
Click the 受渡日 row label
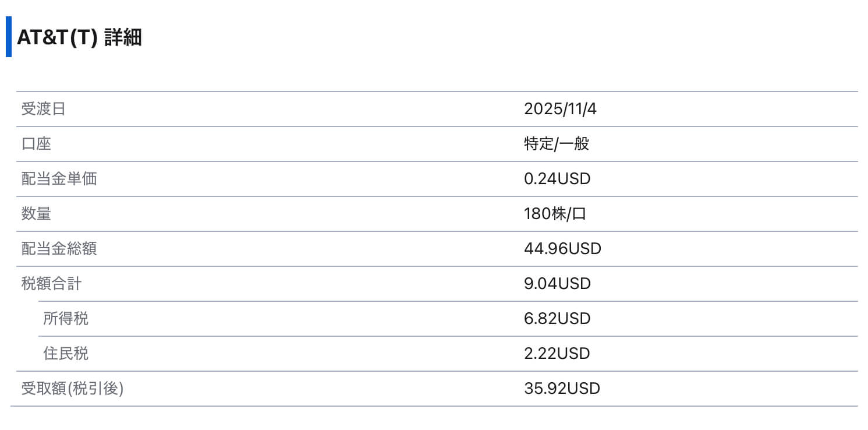click(x=44, y=109)
